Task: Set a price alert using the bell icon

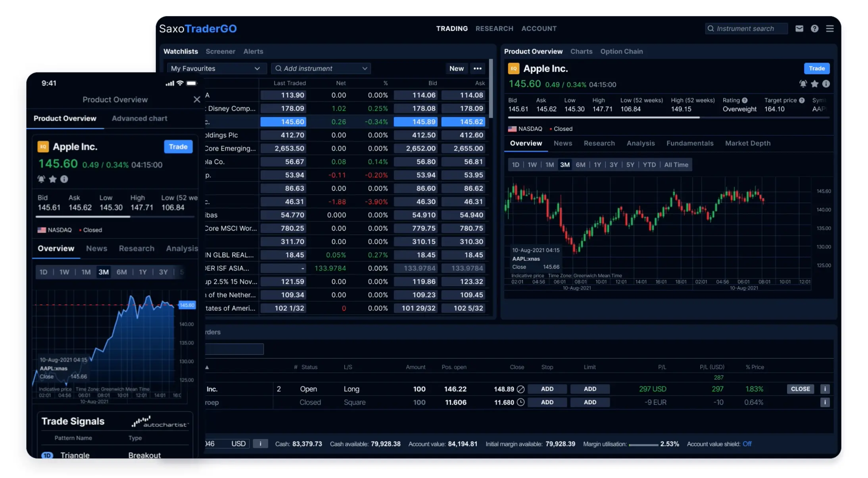Action: coord(803,84)
